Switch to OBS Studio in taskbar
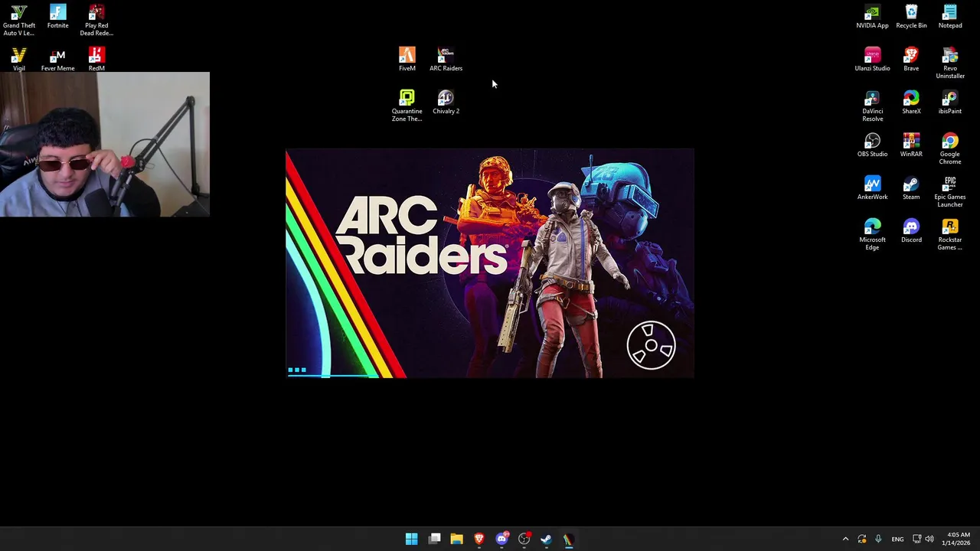The height and width of the screenshot is (551, 980). [x=524, y=539]
